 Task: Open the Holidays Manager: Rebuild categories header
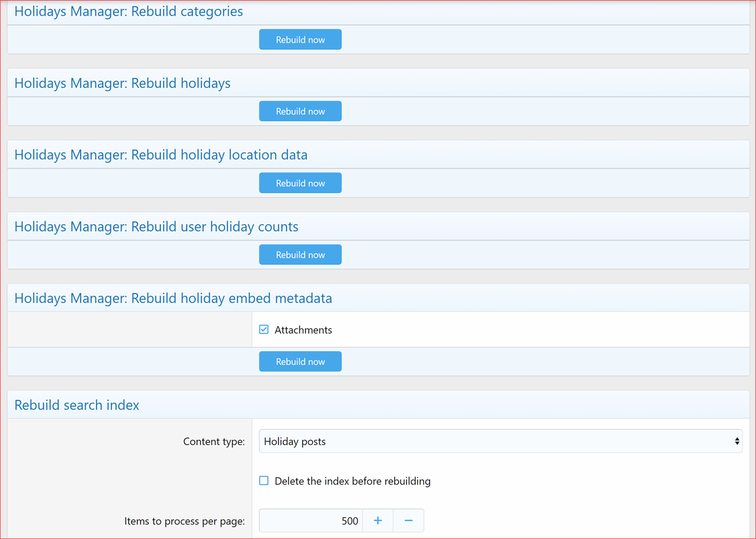128,11
